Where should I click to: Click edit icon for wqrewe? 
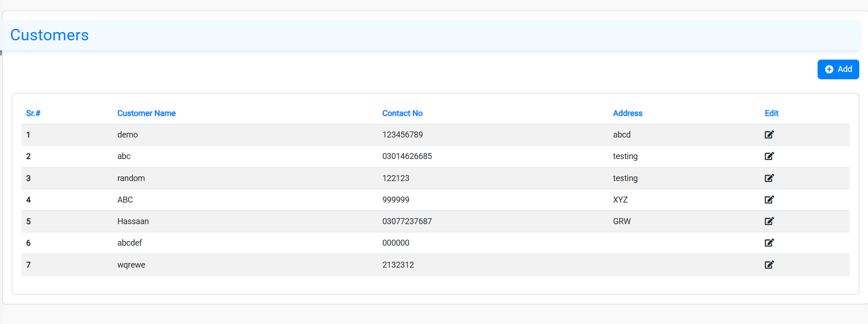click(x=769, y=265)
